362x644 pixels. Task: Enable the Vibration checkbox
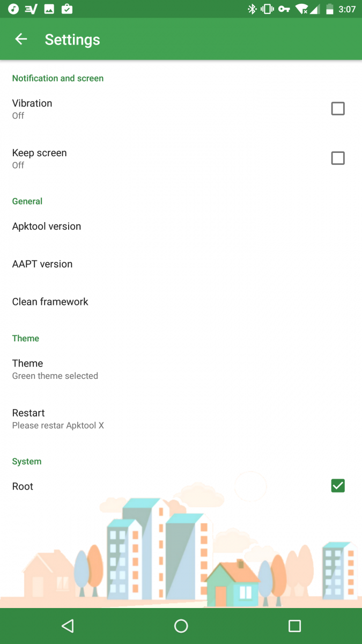(338, 108)
